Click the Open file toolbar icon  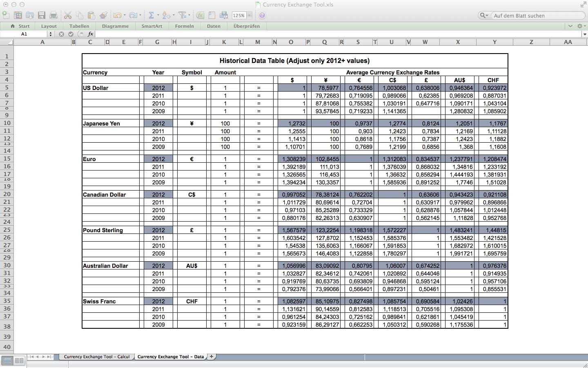(29, 15)
